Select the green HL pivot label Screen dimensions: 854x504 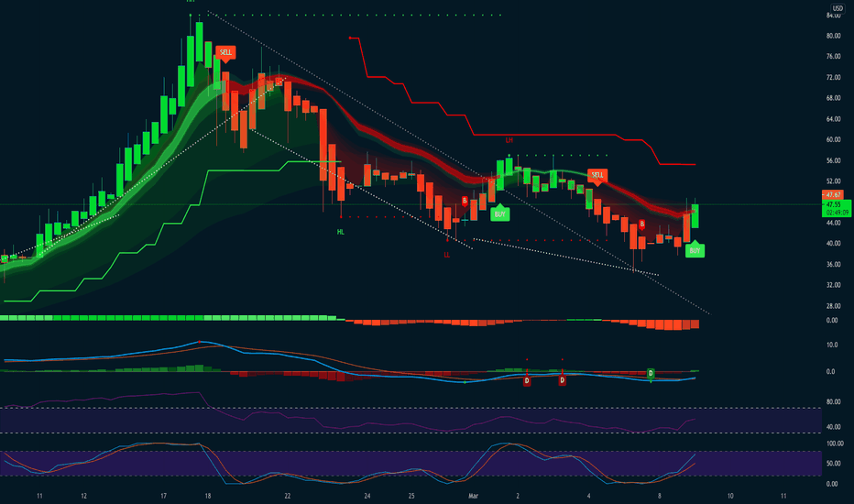click(340, 232)
